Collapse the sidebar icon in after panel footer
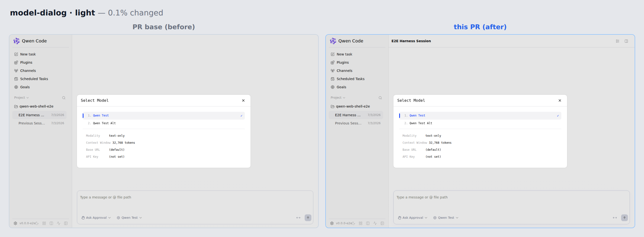Screen dimensions: 644x237 (382, 223)
